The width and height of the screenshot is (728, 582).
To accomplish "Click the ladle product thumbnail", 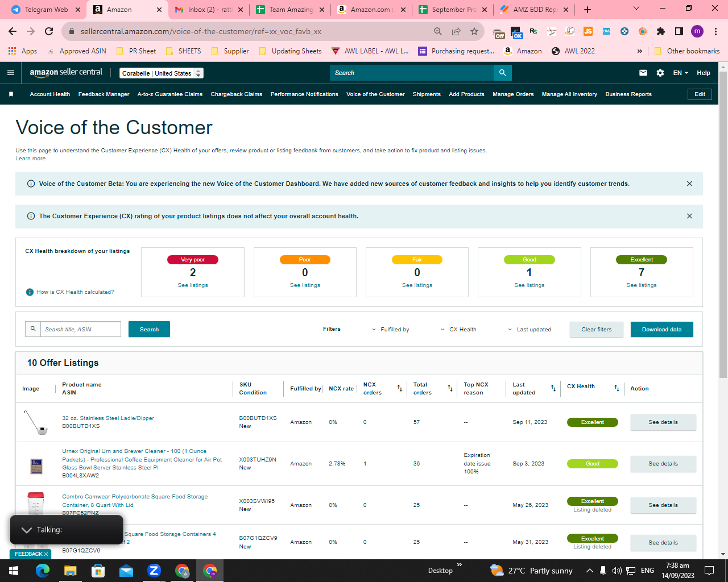I will (36, 422).
